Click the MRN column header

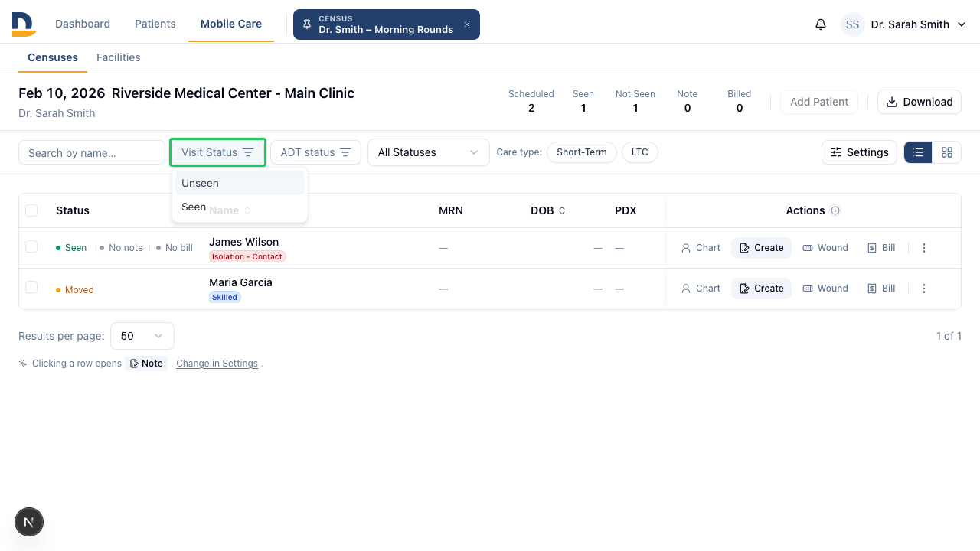[x=451, y=210]
